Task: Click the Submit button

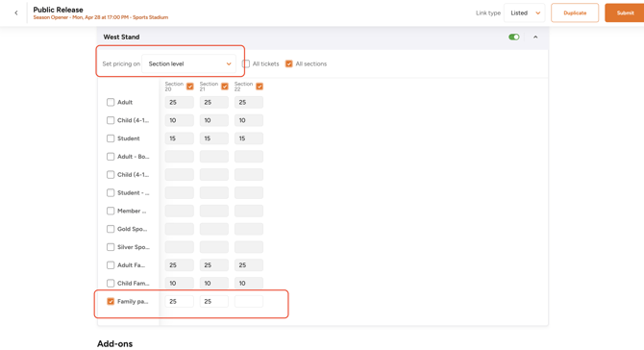Action: (625, 12)
